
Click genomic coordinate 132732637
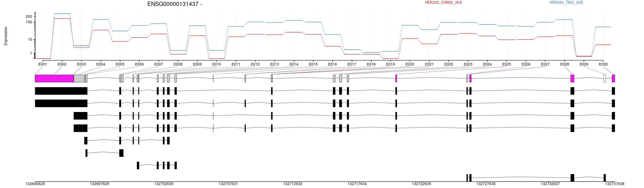click(550, 184)
